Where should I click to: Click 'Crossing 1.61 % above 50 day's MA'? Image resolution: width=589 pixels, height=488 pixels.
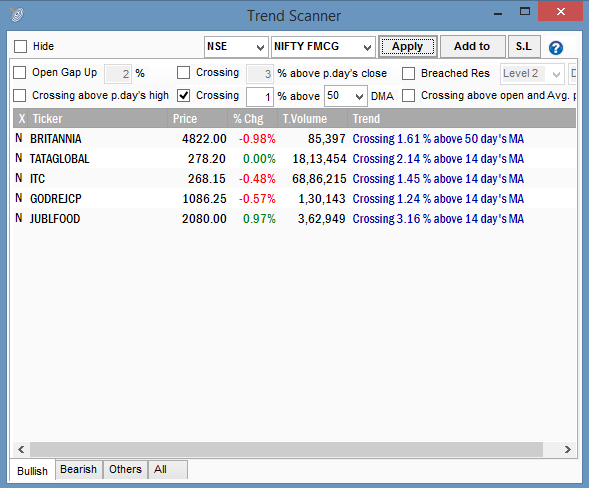point(438,139)
